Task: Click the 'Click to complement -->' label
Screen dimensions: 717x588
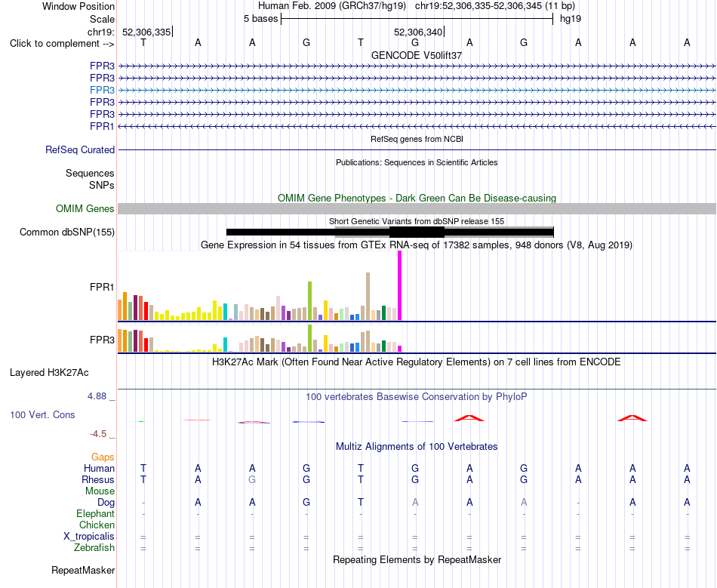Action: (62, 44)
